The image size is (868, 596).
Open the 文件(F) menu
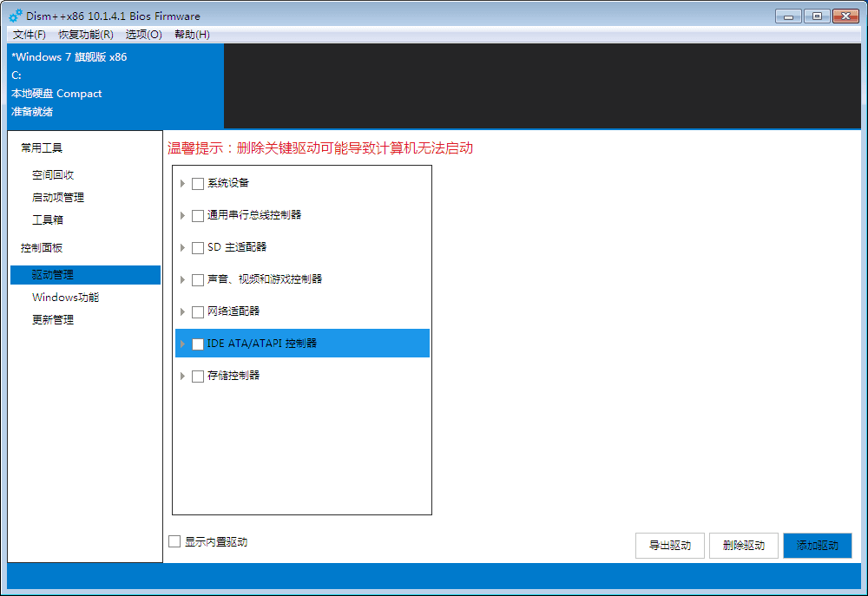pos(30,35)
